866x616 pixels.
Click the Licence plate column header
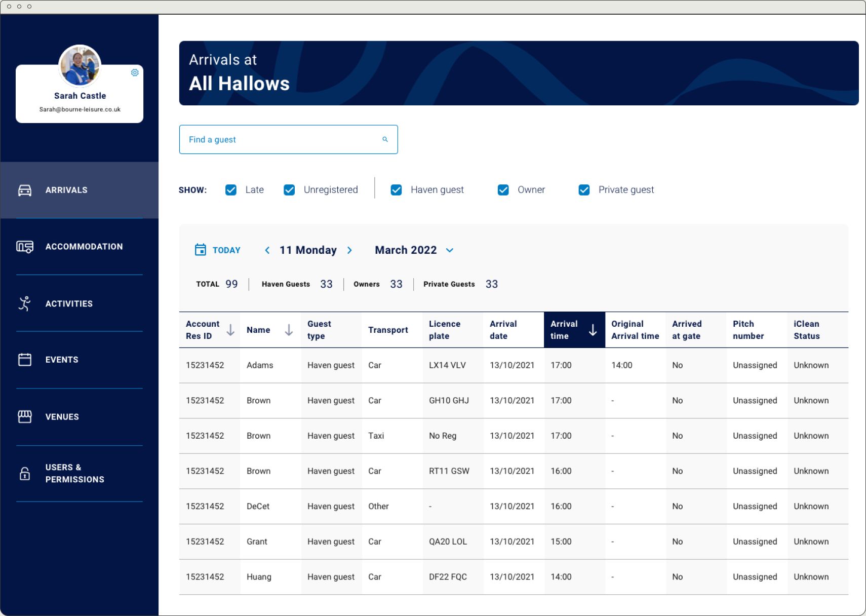[x=453, y=330]
